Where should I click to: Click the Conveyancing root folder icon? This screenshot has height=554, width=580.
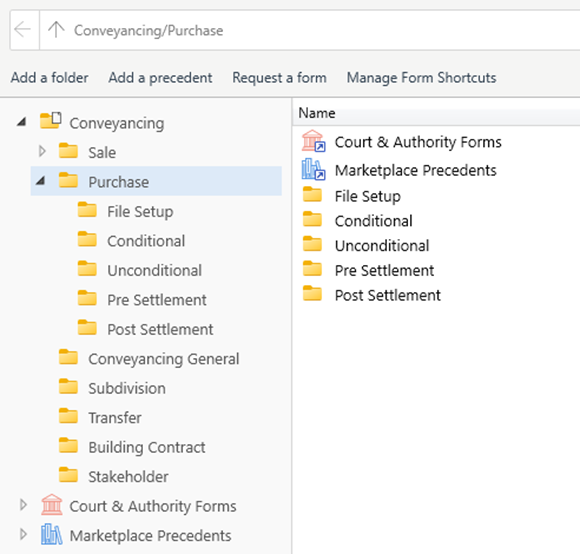pyautogui.click(x=51, y=121)
